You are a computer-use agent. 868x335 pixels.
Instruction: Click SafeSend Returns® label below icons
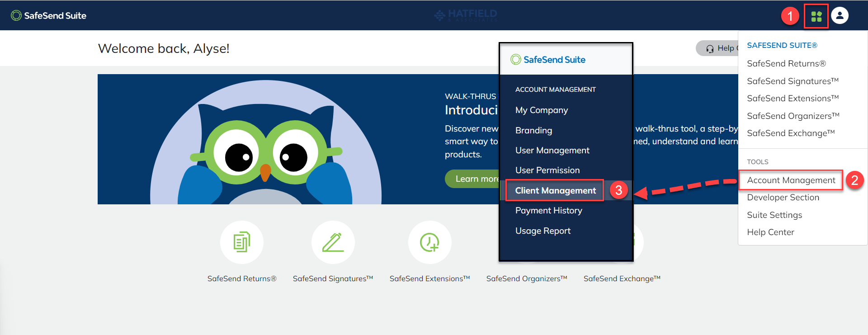point(242,278)
